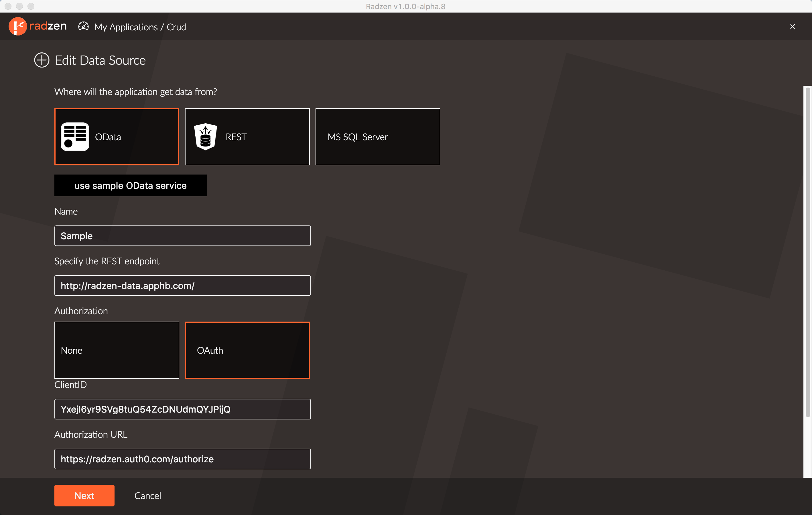Choose OAuth authorization option
Image resolution: width=812 pixels, height=515 pixels.
pos(247,350)
